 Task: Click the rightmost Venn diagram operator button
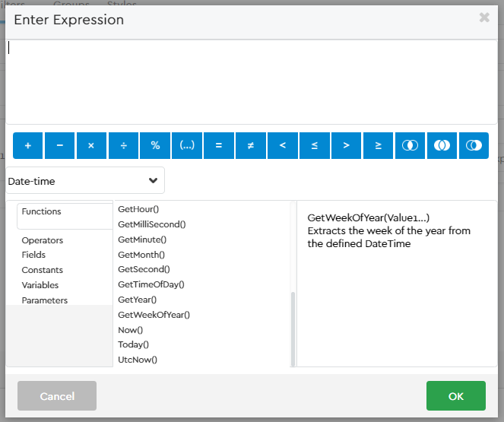point(474,145)
